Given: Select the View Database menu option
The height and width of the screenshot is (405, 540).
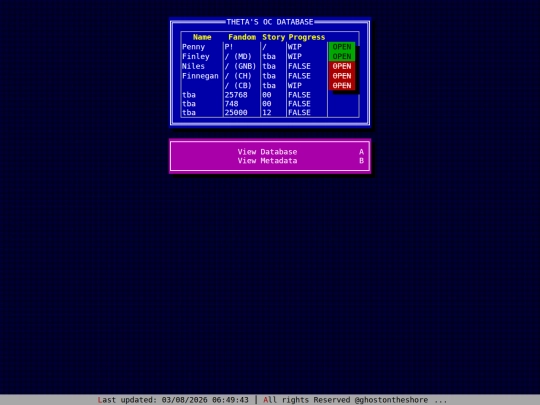Looking at the screenshot, I should tap(267, 152).
